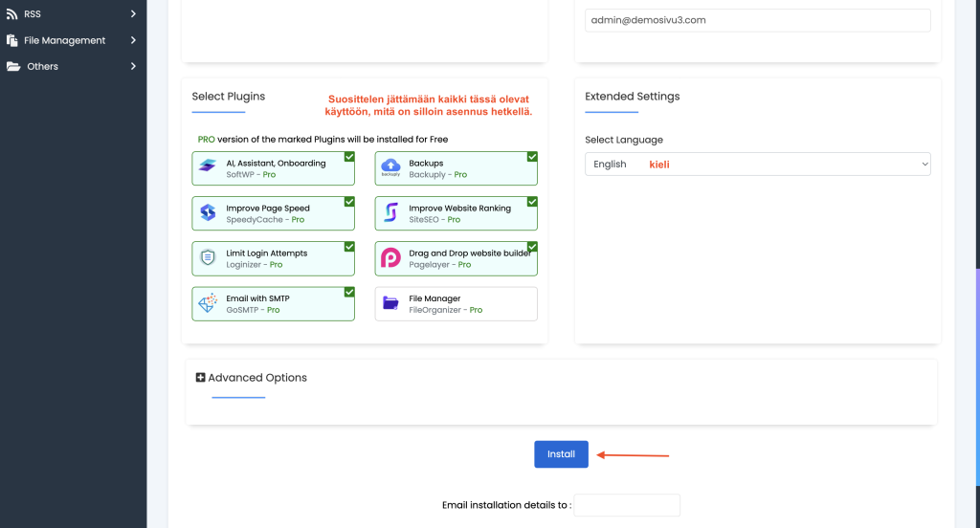This screenshot has height=528, width=980.
Task: Select the File Manager plugin card
Action: (x=456, y=304)
